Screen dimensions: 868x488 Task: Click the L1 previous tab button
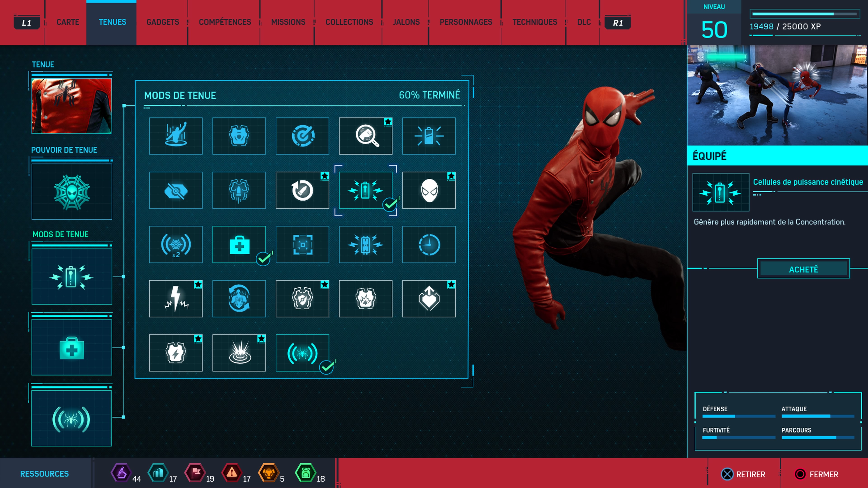pyautogui.click(x=27, y=23)
